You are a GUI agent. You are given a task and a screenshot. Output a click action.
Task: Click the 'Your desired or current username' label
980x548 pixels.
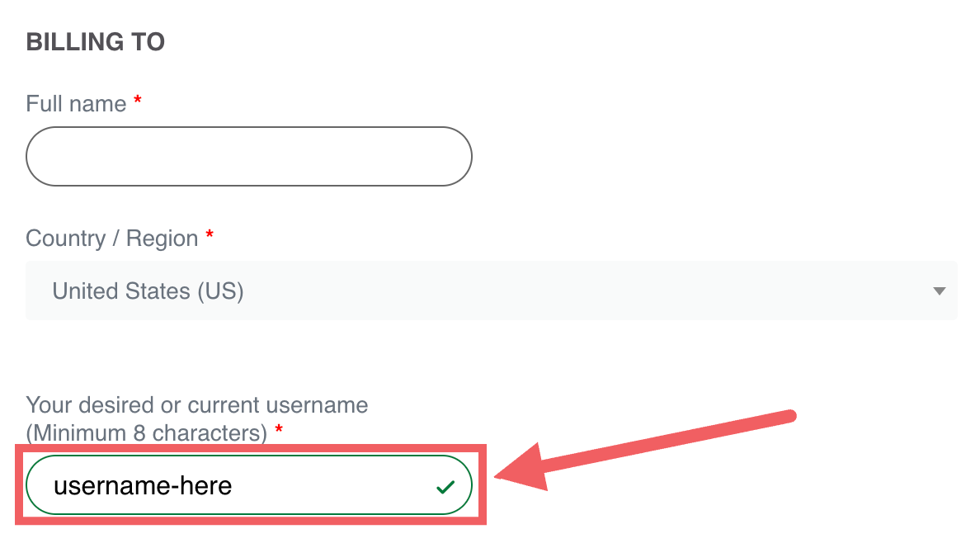196,405
